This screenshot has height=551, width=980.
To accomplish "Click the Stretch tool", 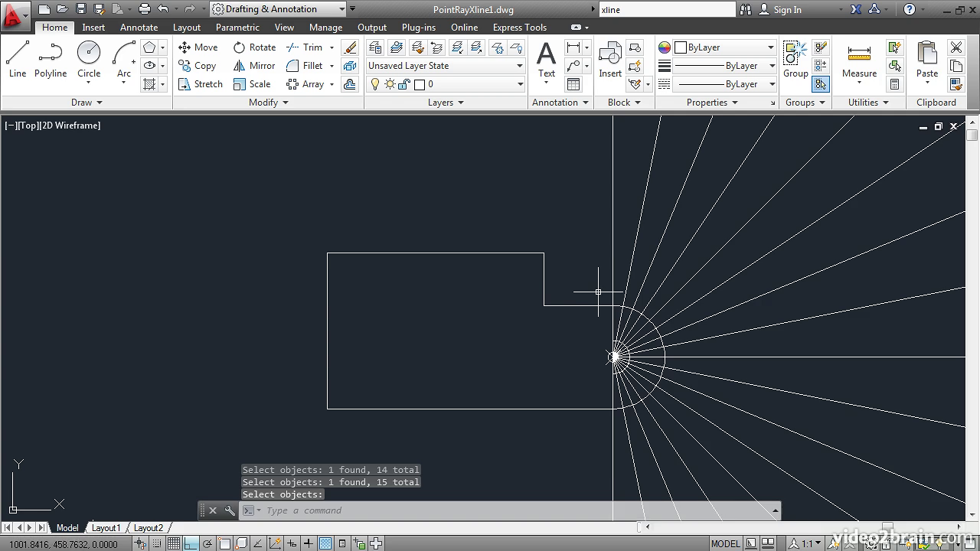I will tap(200, 84).
